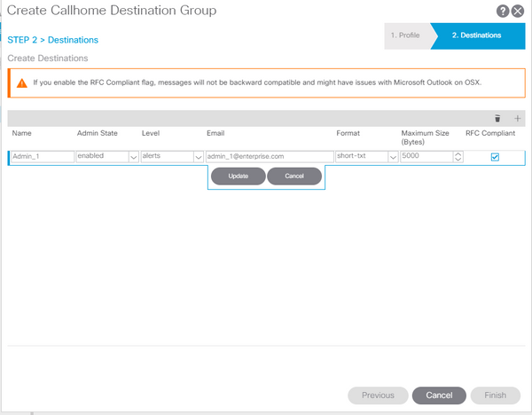Open the Level alerts dropdown
The height and width of the screenshot is (415, 532).
pyautogui.click(x=199, y=157)
